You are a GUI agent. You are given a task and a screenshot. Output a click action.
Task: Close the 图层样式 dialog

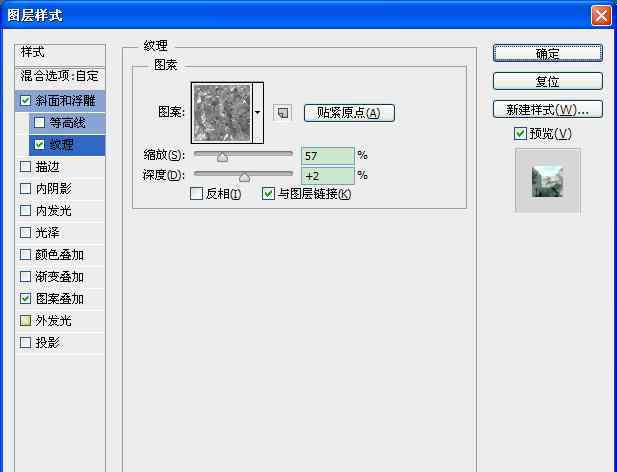[601, 16]
